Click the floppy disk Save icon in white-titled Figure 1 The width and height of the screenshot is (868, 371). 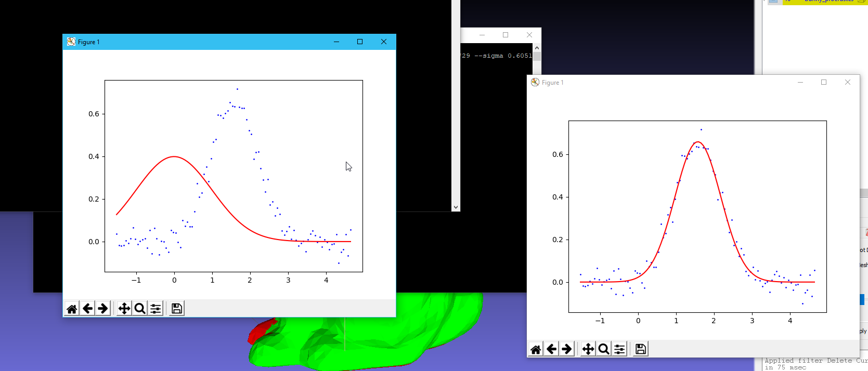[641, 349]
